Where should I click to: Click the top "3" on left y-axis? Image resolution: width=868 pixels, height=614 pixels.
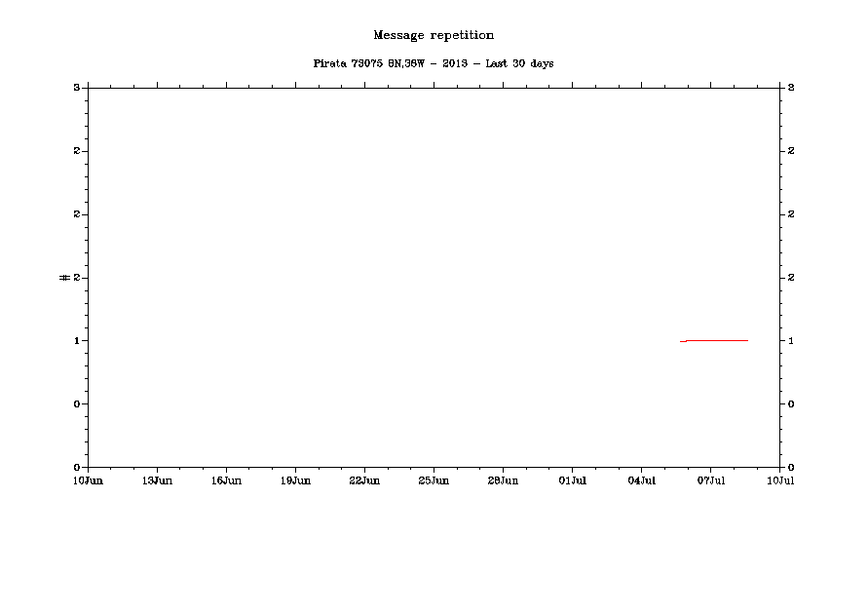point(76,88)
